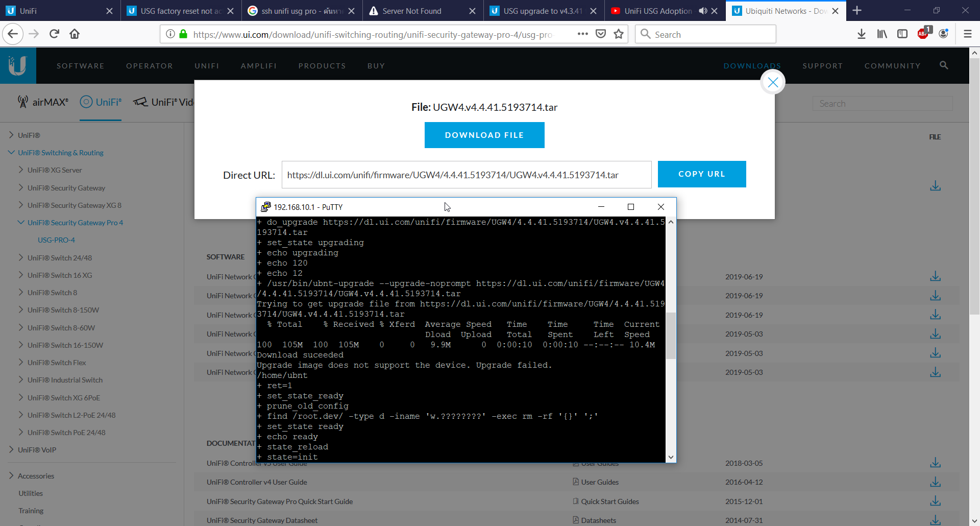The image size is (980, 526).
Task: Open the Utilities link in sidebar
Action: point(31,493)
